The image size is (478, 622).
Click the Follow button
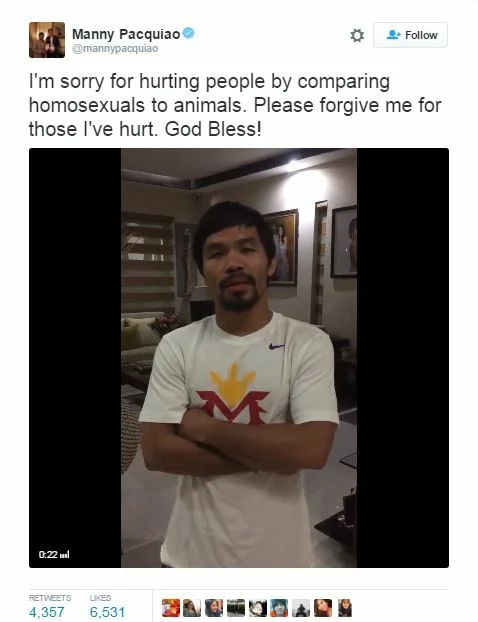[411, 35]
